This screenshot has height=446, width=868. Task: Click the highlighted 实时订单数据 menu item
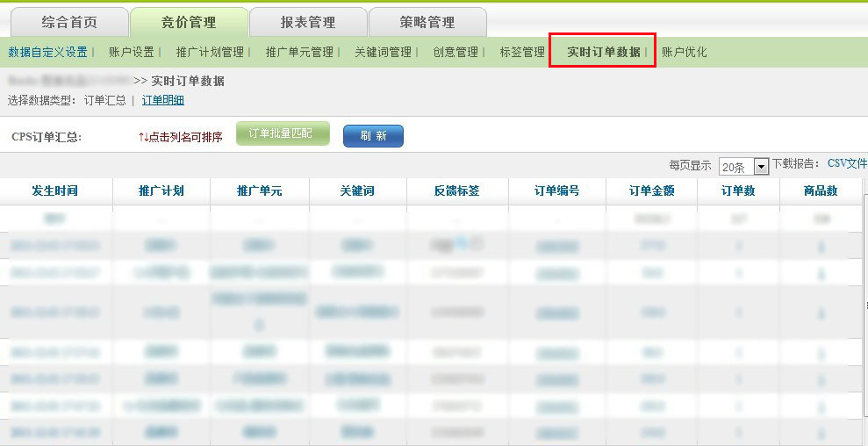tap(603, 52)
